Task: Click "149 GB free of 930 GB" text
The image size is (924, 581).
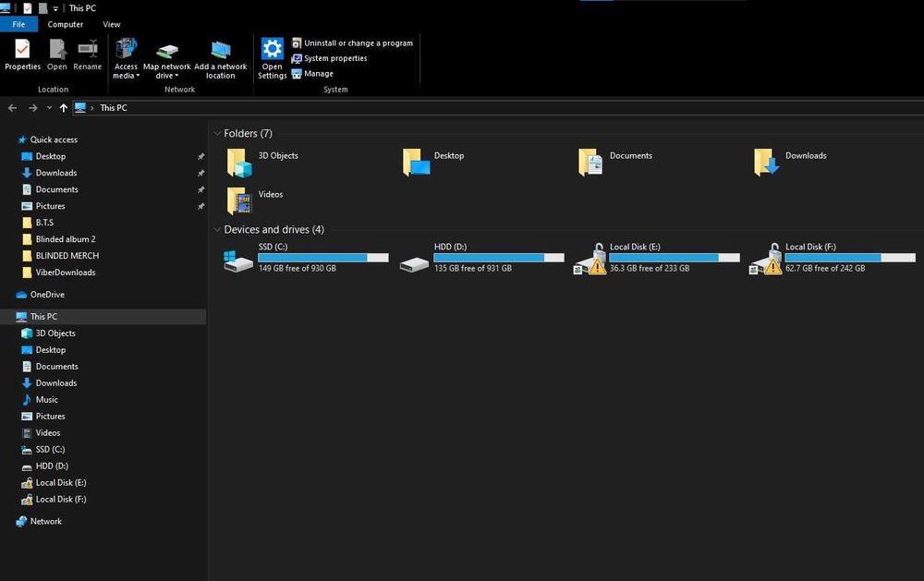Action: pos(298,268)
